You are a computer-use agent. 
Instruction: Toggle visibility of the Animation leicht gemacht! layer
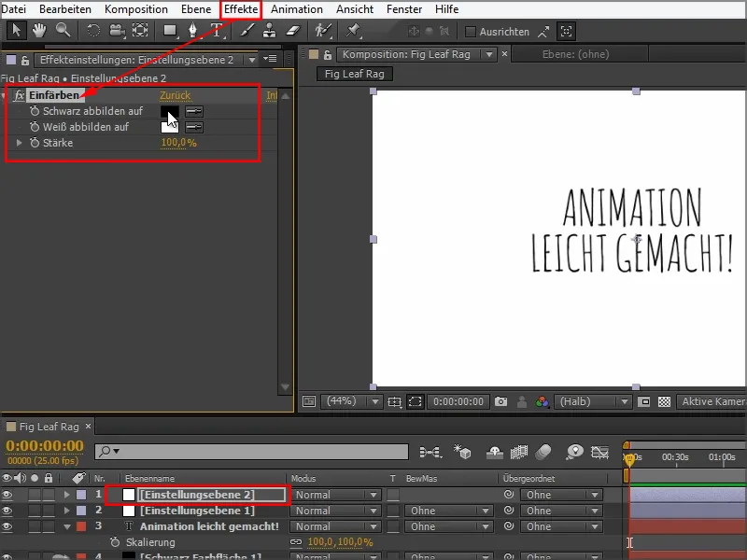pos(9,526)
